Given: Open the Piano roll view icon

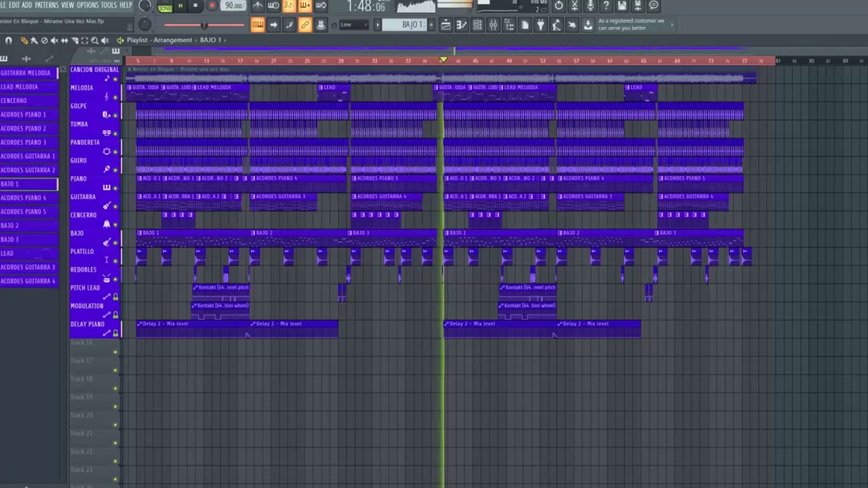Looking at the screenshot, I should click(x=461, y=25).
